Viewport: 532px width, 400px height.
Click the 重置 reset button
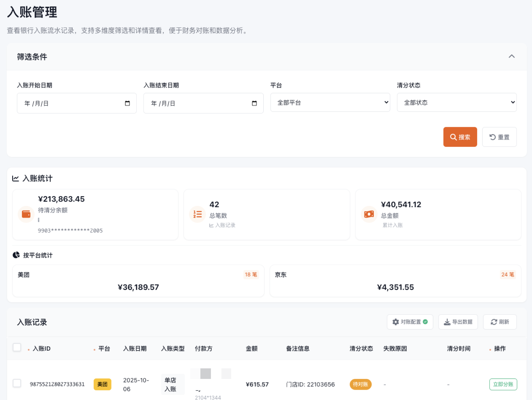pos(499,137)
